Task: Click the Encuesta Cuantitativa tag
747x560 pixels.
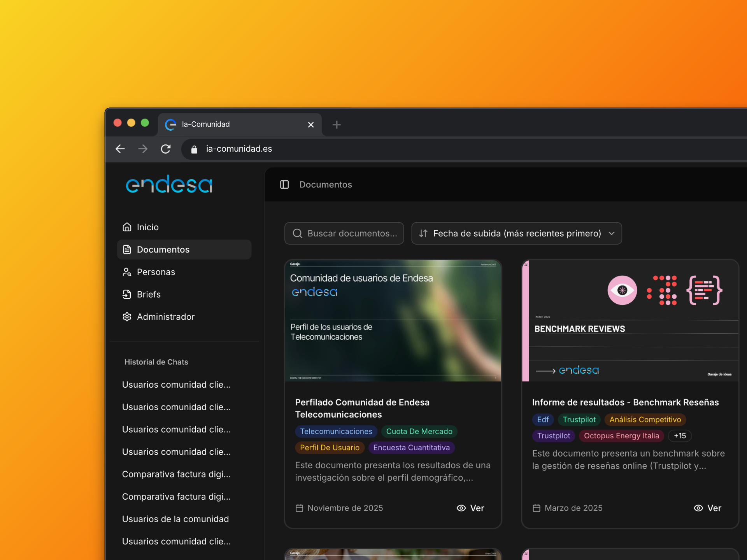Action: pos(411,448)
